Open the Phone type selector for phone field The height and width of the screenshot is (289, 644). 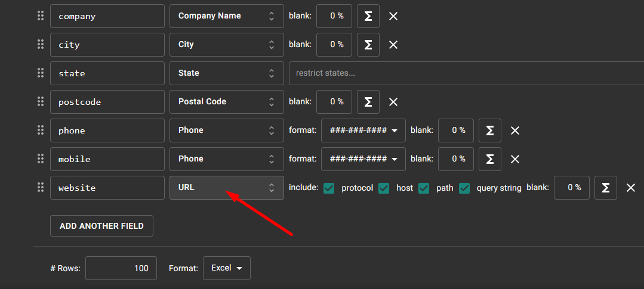pos(227,130)
